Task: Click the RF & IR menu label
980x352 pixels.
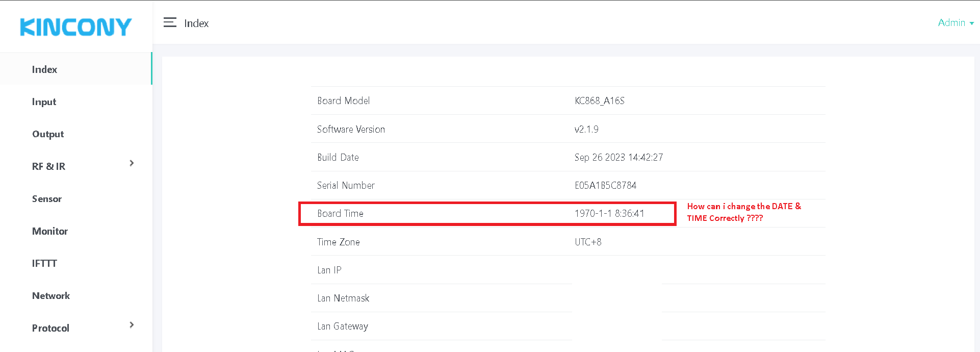Action: pyautogui.click(x=48, y=166)
